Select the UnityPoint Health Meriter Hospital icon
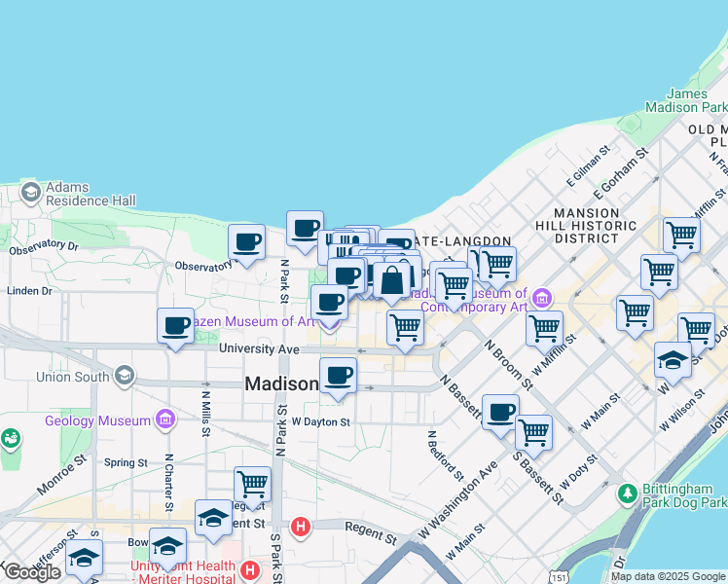 tap(251, 569)
